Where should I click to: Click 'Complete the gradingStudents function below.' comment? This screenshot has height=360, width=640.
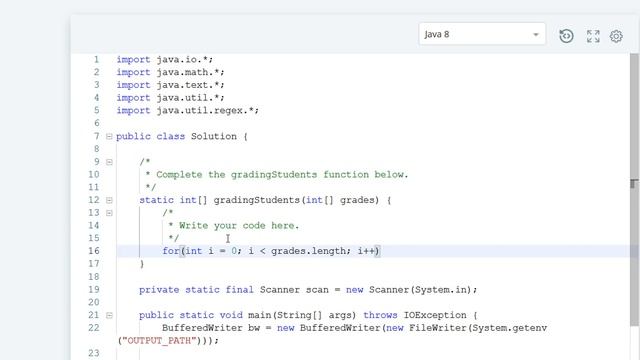282,175
